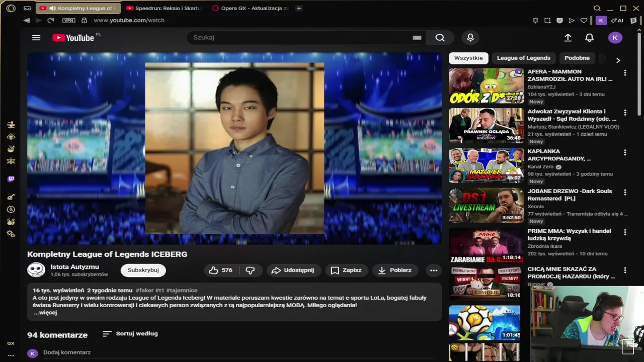The width and height of the screenshot is (644, 362).
Task: Switch to the Opera GX - Aktualizacja tab
Action: pyautogui.click(x=250, y=8)
